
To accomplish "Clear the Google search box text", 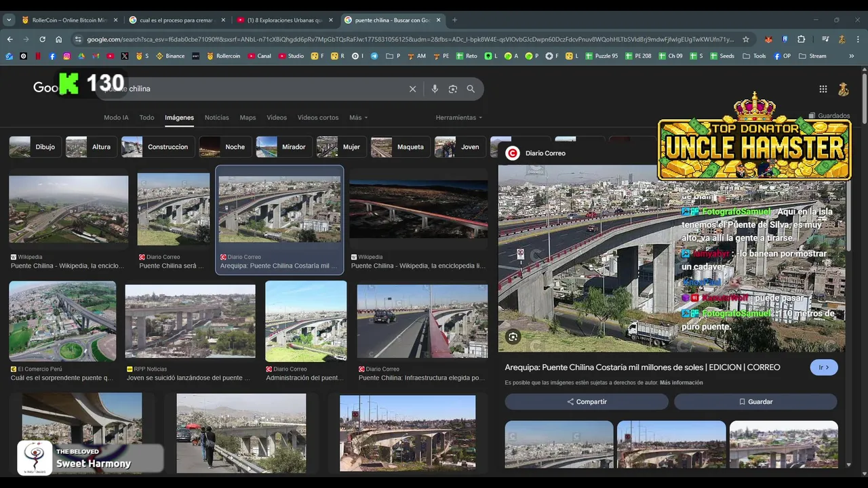I will tap(412, 89).
